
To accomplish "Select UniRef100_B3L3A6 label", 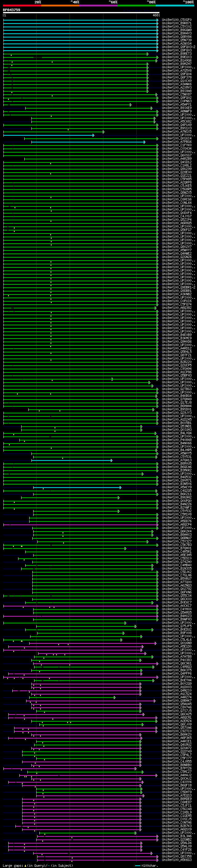I will point(177,836).
